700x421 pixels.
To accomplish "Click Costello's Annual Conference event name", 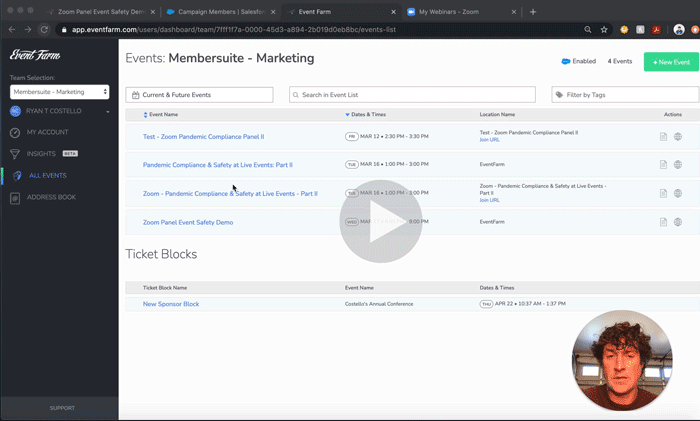I will (x=379, y=304).
